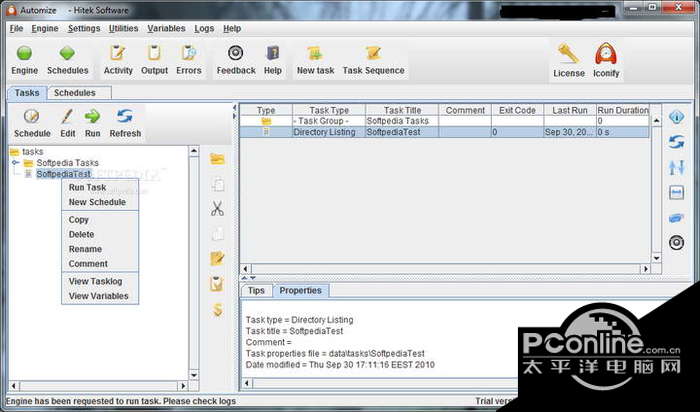Select the Properties tab
Viewport: 700px width, 412px height.
300,291
